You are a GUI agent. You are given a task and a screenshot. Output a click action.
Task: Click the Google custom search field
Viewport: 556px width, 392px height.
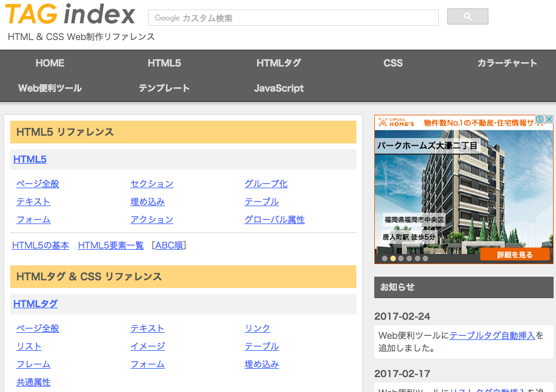[x=294, y=18]
